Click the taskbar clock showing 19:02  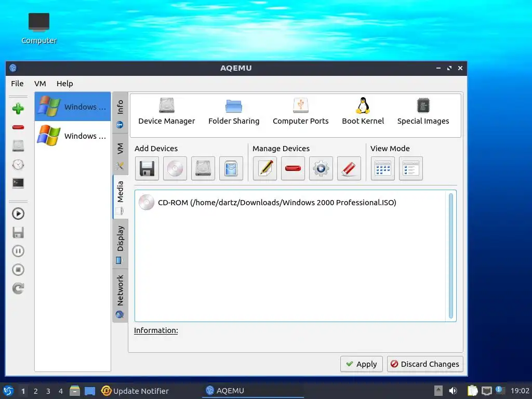(x=520, y=391)
